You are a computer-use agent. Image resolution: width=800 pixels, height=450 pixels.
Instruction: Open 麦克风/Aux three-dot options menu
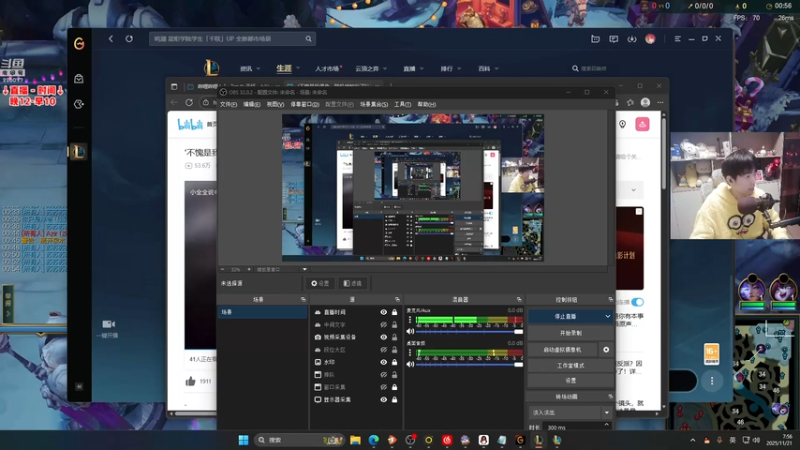(410, 320)
